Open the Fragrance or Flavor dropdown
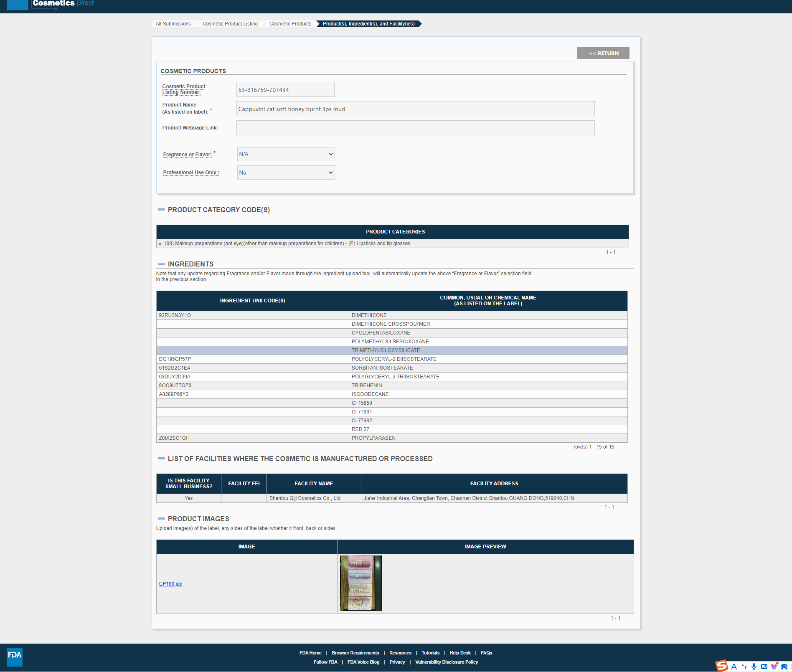This screenshot has height=672, width=792. [x=286, y=154]
